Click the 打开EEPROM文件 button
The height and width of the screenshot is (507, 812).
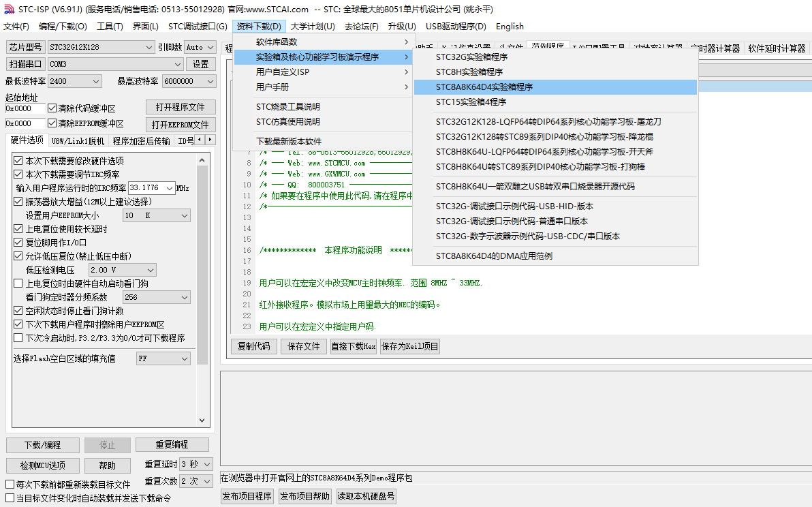pyautogui.click(x=181, y=125)
